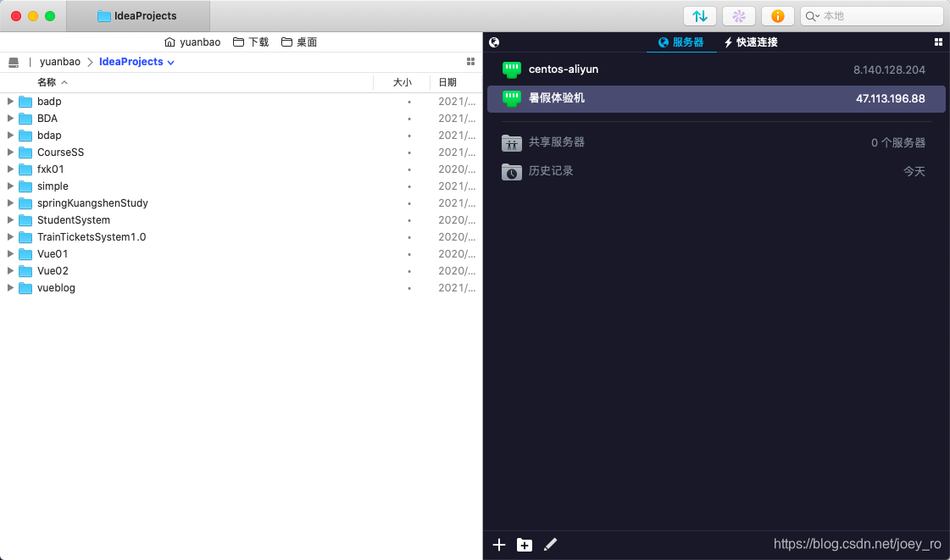
Task: Select the centos-aliyun server entry
Action: 716,69
